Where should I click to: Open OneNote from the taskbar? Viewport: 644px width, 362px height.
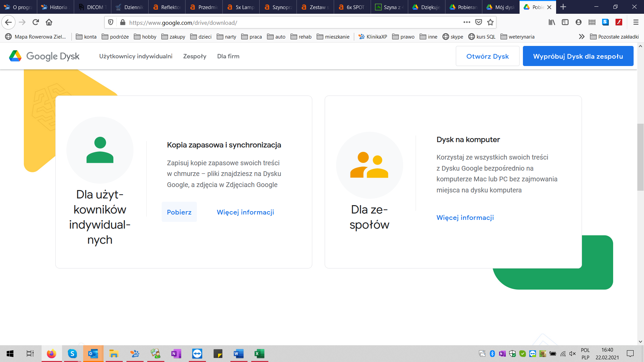(176, 354)
